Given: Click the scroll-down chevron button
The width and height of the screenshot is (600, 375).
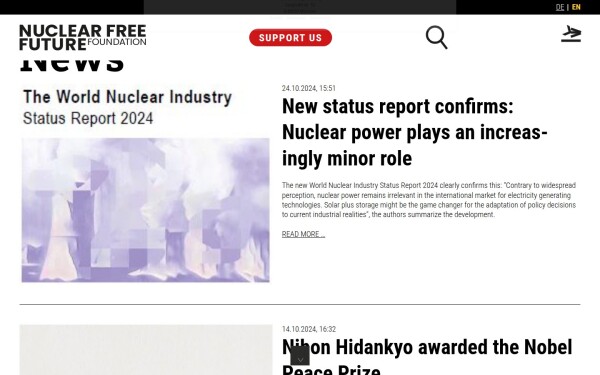Looking at the screenshot, I should point(300,355).
